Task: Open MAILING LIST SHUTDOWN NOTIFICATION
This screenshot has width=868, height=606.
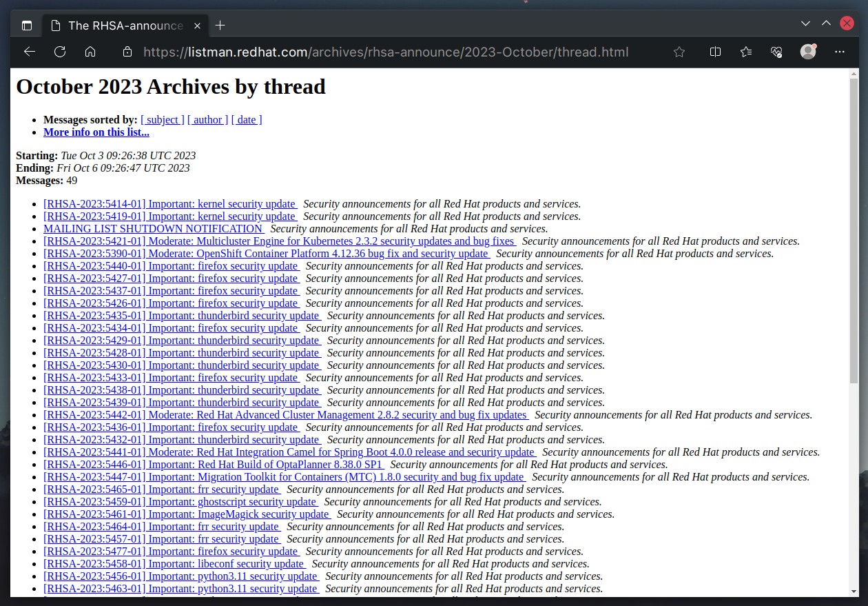Action: (154, 229)
